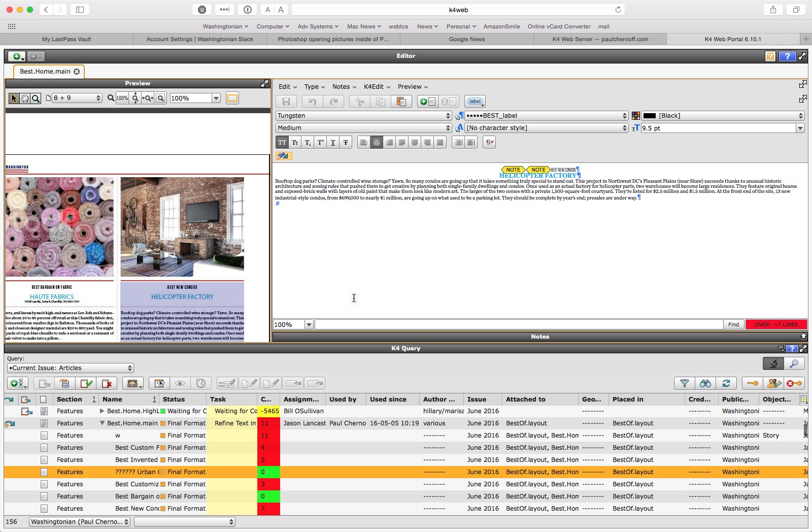Click the fit page width zoom icon

pos(148,98)
